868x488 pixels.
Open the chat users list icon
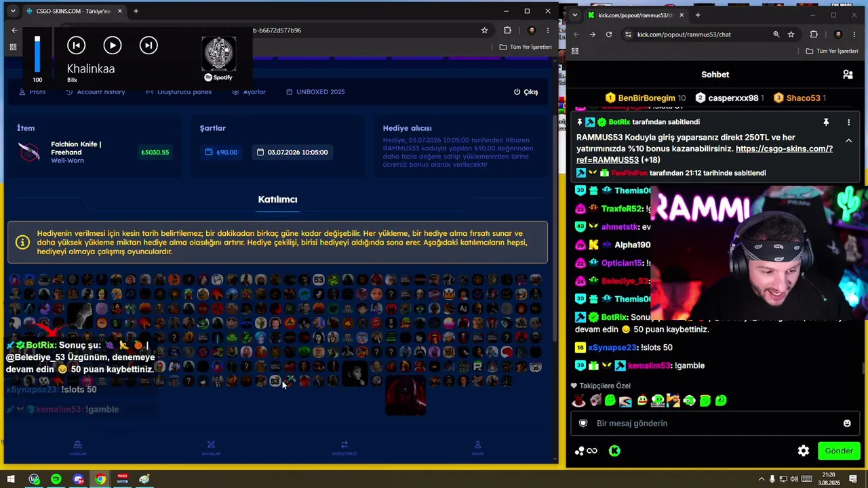pos(848,75)
